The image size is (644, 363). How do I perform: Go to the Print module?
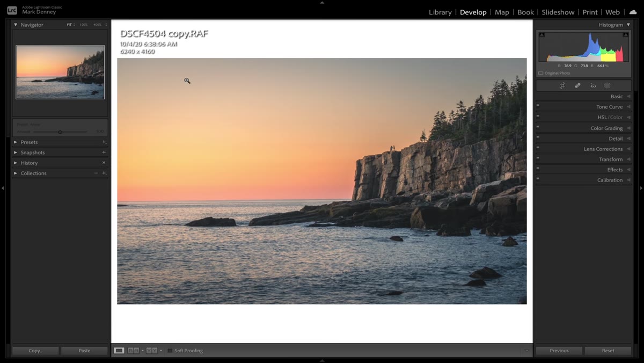pyautogui.click(x=590, y=12)
